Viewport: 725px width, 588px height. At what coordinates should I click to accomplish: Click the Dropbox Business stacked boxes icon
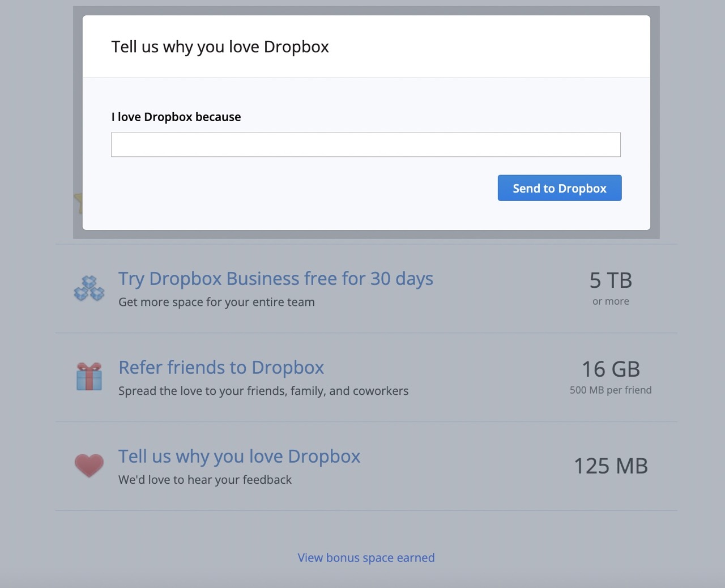coord(89,288)
